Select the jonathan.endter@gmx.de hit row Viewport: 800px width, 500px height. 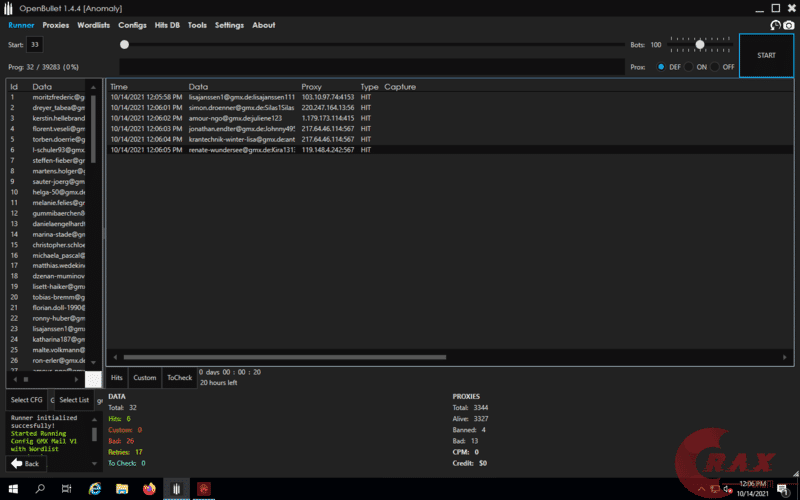coord(449,129)
